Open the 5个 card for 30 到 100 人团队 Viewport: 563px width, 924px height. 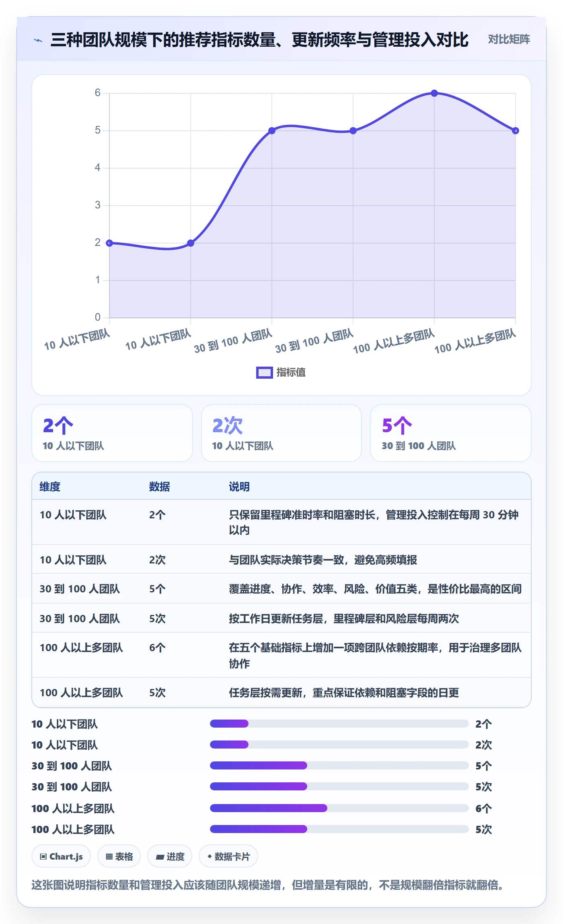451,433
